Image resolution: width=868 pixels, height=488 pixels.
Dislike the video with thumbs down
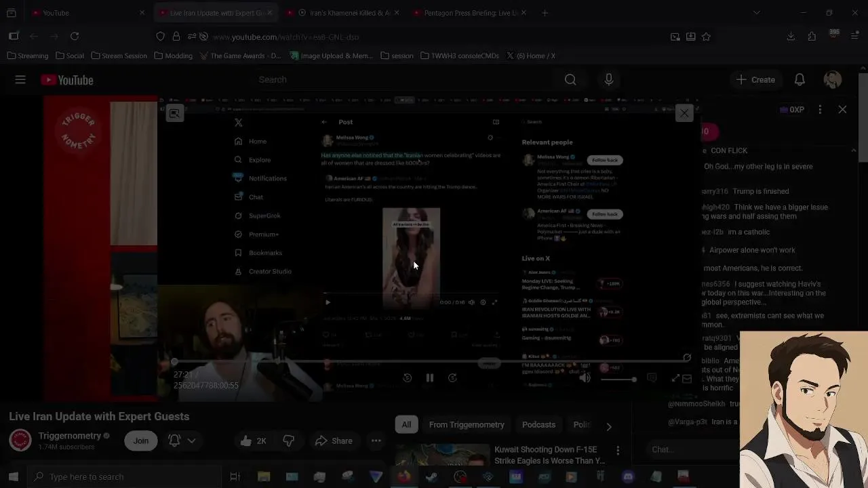(x=289, y=441)
